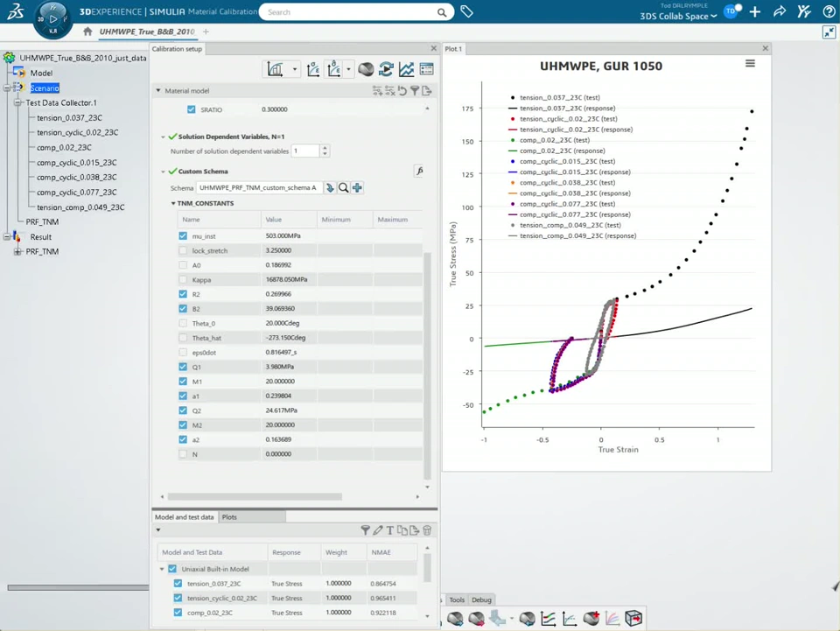Toggle the tension_cyclic_0.02_23C data checkbox

[178, 598]
